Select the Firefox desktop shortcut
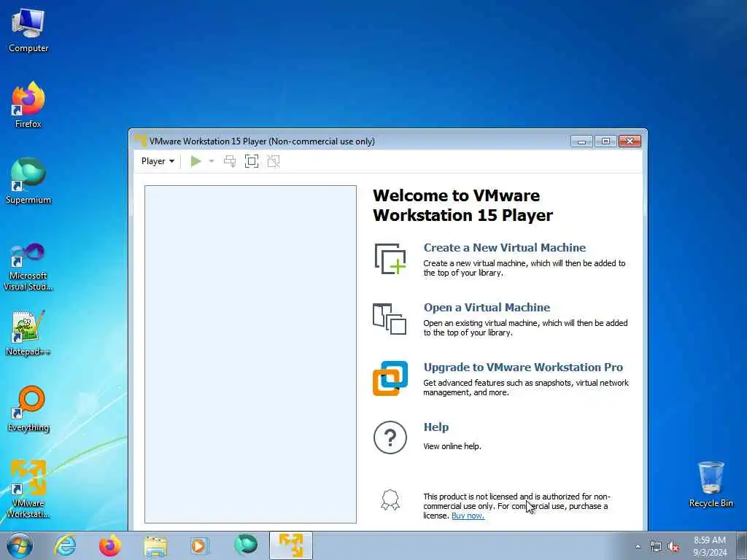Viewport: 747px width, 560px height. tap(28, 105)
